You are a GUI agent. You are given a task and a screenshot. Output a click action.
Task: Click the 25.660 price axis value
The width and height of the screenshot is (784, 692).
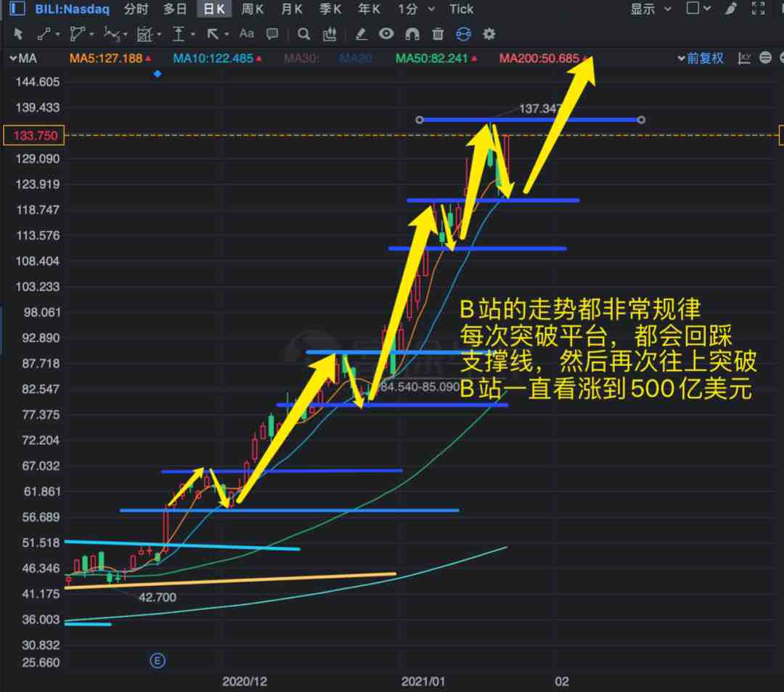(x=41, y=663)
